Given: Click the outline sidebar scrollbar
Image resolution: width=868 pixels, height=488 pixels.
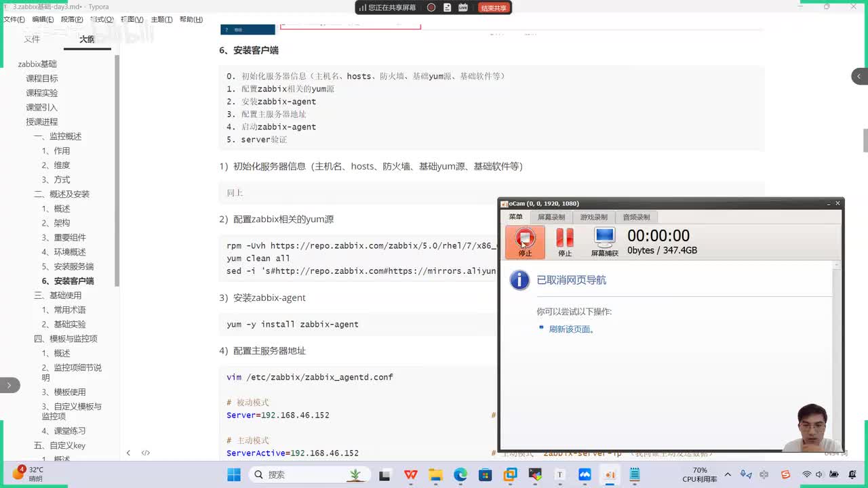Looking at the screenshot, I should pos(117,169).
